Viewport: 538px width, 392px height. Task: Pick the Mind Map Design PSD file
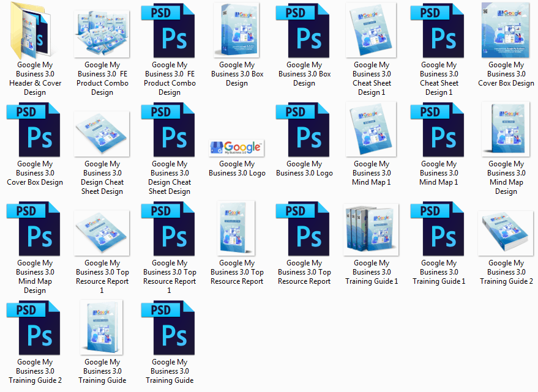[x=35, y=229]
